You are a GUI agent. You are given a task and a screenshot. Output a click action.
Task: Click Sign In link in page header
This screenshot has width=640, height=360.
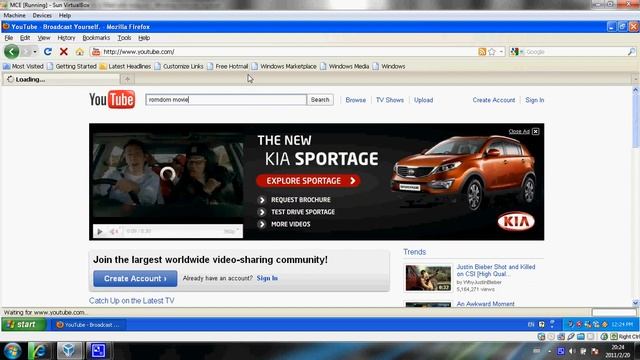click(x=535, y=100)
